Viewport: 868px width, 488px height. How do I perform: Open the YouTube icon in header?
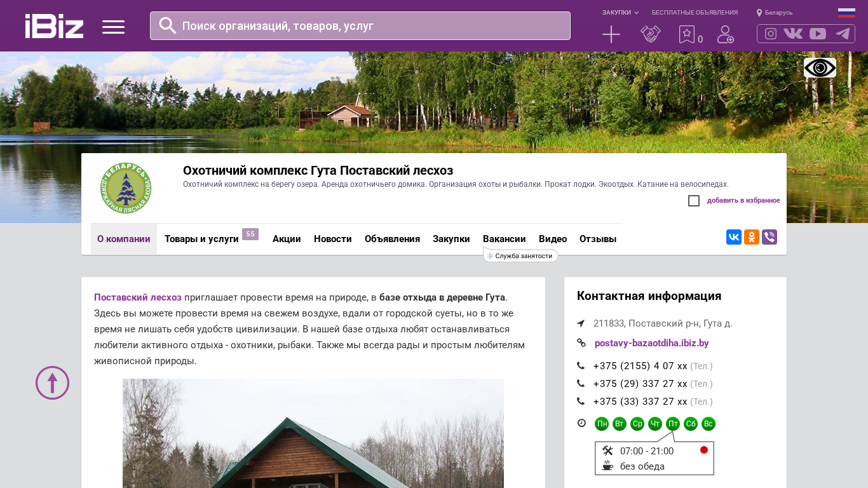818,34
